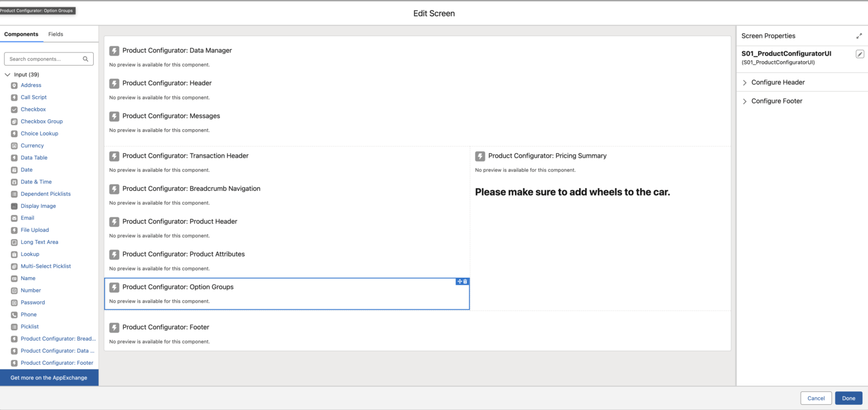This screenshot has width=868, height=410.
Task: Click the Done button
Action: click(848, 398)
